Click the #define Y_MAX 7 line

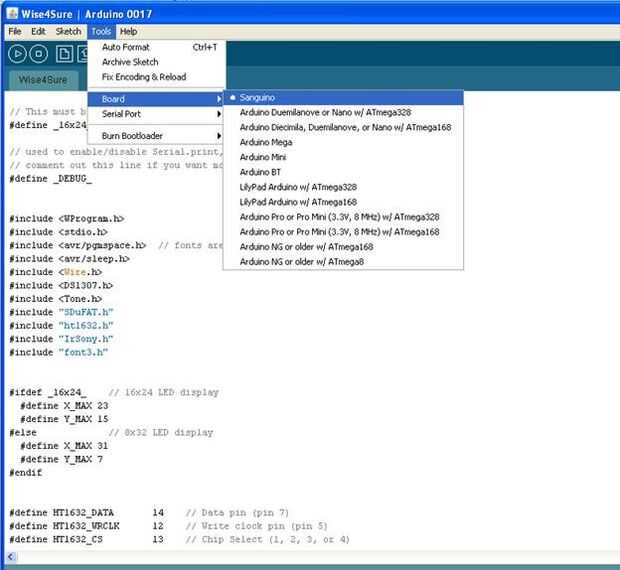[x=61, y=459]
